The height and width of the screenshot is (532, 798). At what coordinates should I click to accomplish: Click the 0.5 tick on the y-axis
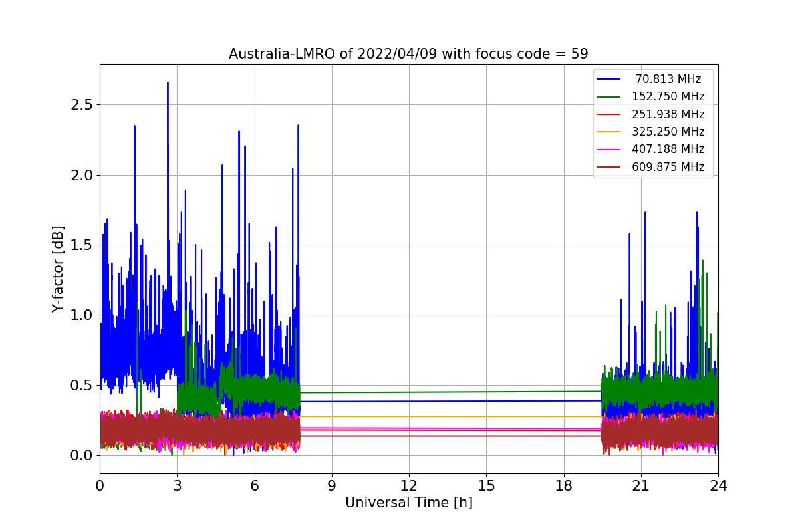coord(82,385)
